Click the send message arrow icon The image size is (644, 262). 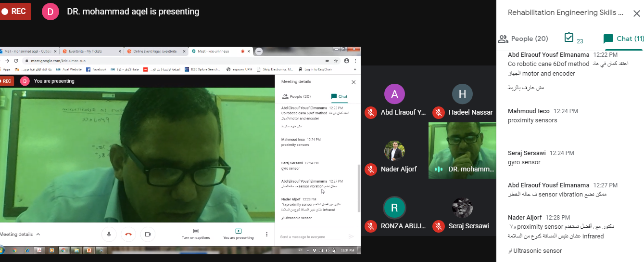coord(351,236)
